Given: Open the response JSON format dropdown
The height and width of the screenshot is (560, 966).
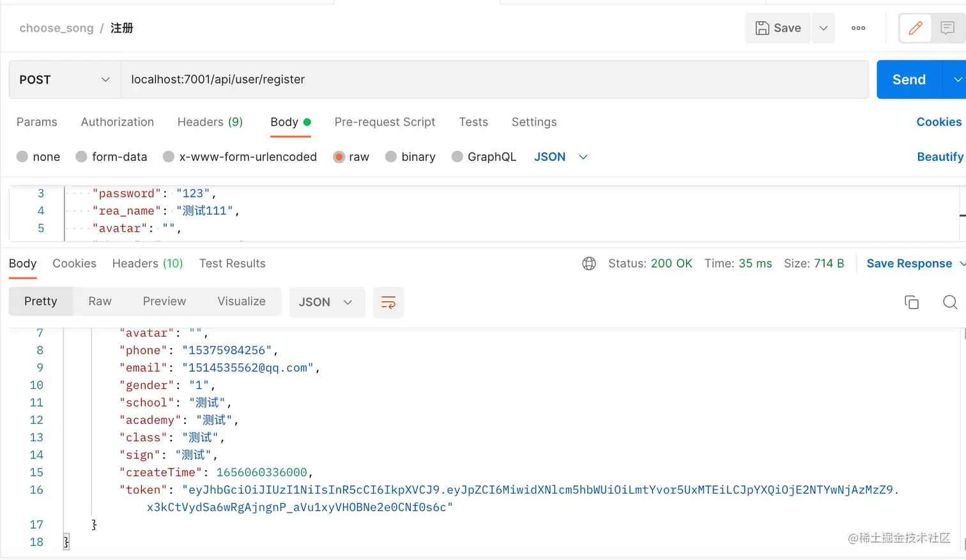Looking at the screenshot, I should (x=326, y=302).
